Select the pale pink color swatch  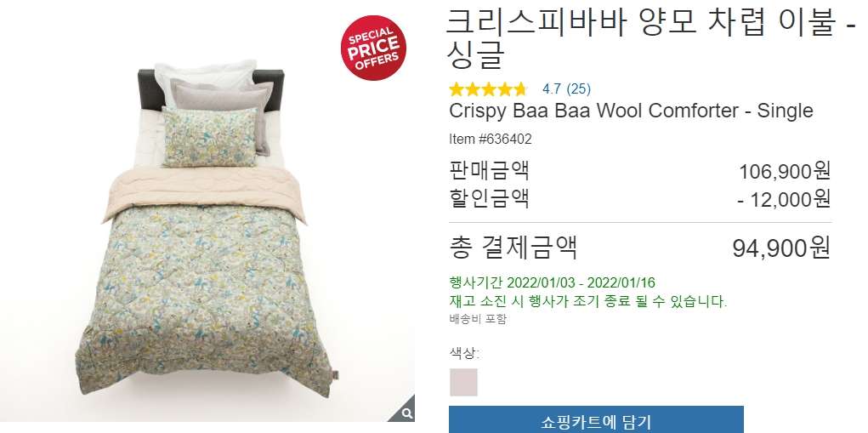coord(463,382)
